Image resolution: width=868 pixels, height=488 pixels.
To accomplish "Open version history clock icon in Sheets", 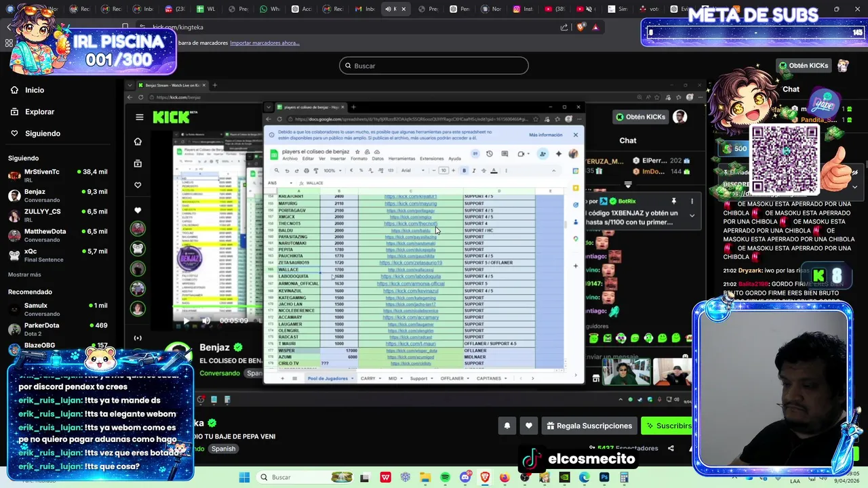I will click(x=490, y=154).
